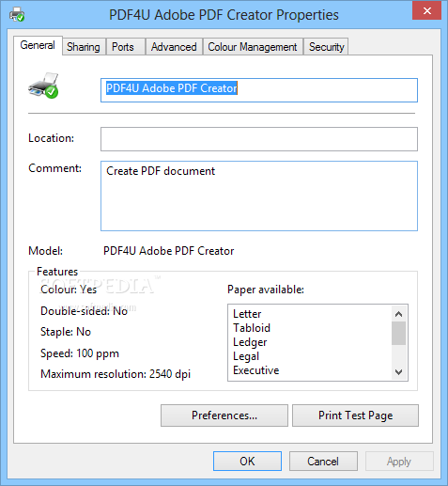Select Ledger in the paper list
Image resolution: width=448 pixels, height=486 pixels.
(x=250, y=342)
